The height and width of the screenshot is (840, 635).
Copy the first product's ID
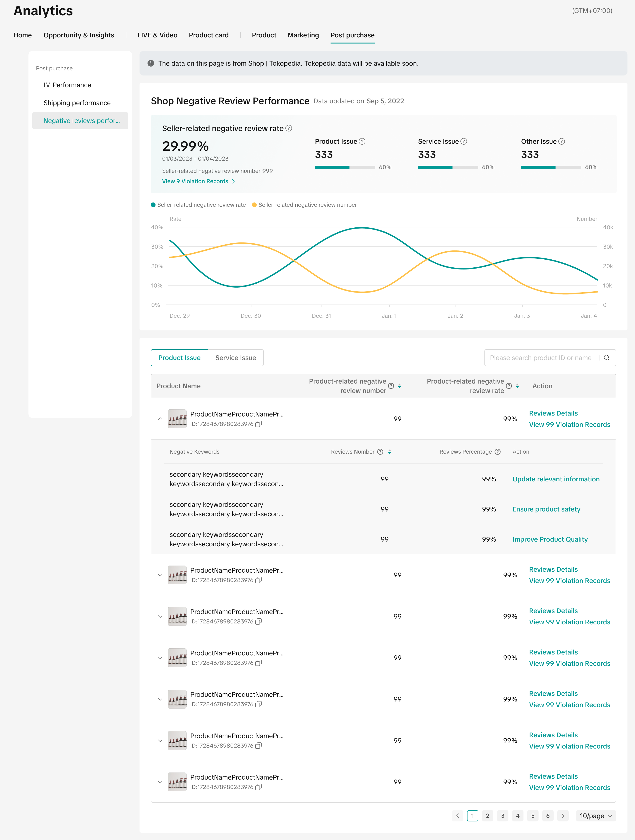coord(258,424)
